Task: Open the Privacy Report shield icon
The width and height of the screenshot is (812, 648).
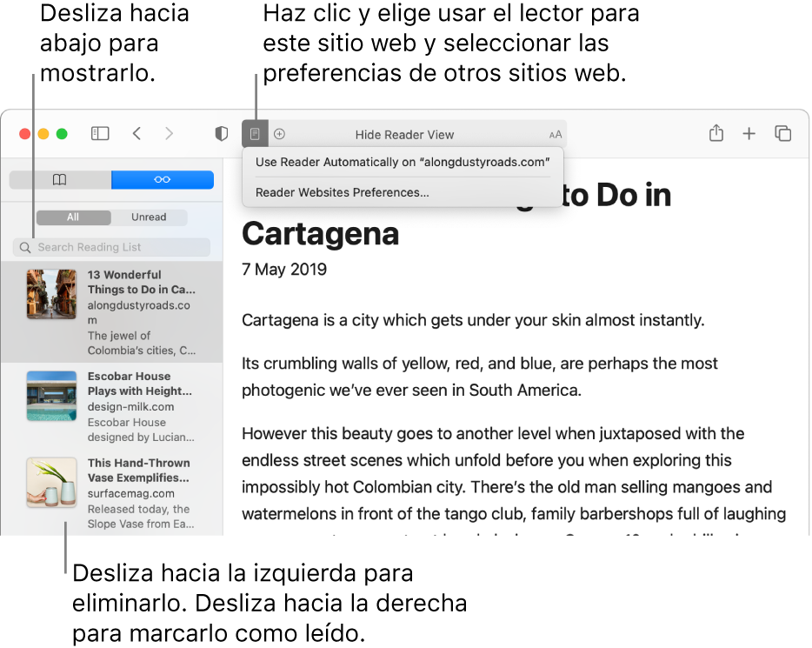Action: click(x=221, y=134)
